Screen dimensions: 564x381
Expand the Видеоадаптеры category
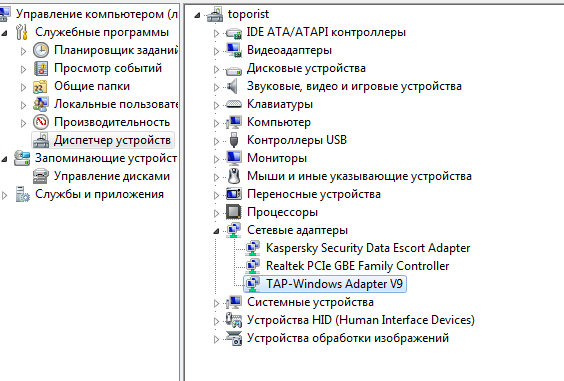(x=216, y=51)
